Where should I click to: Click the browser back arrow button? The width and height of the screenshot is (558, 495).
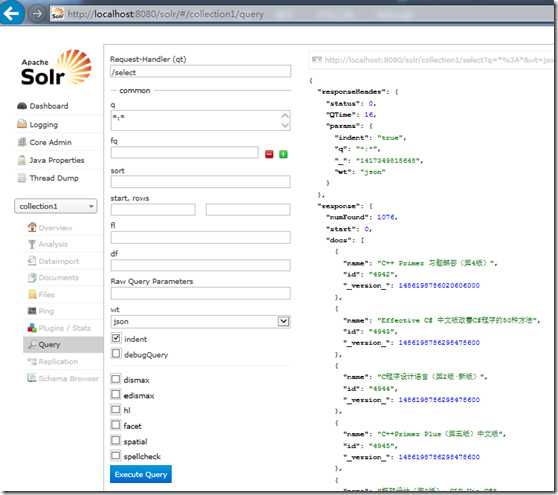coord(11,14)
